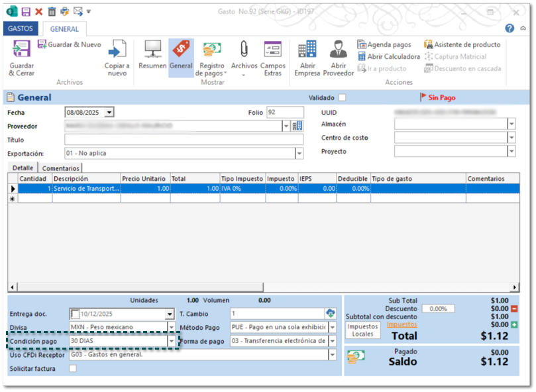Click into the Título text field
This screenshot has height=392, width=536.
184,140
